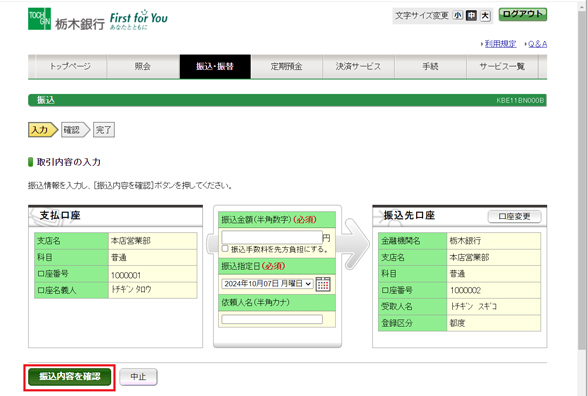Click the 完了 step indicator
Image resolution: width=588 pixels, height=396 pixels.
click(104, 130)
